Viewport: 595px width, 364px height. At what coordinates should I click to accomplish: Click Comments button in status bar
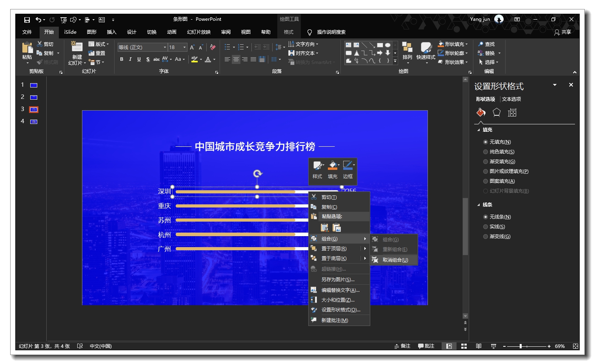[426, 346]
